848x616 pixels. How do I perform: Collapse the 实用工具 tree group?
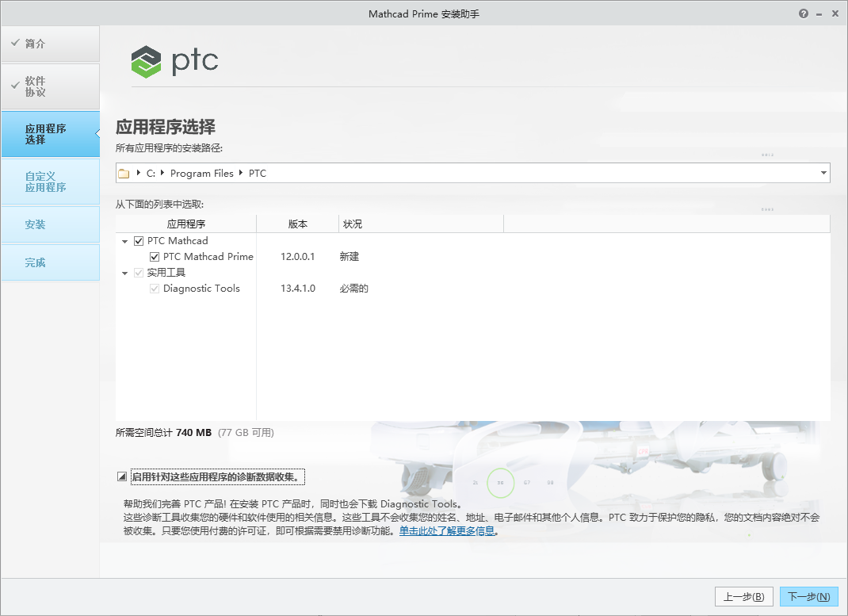click(x=125, y=273)
